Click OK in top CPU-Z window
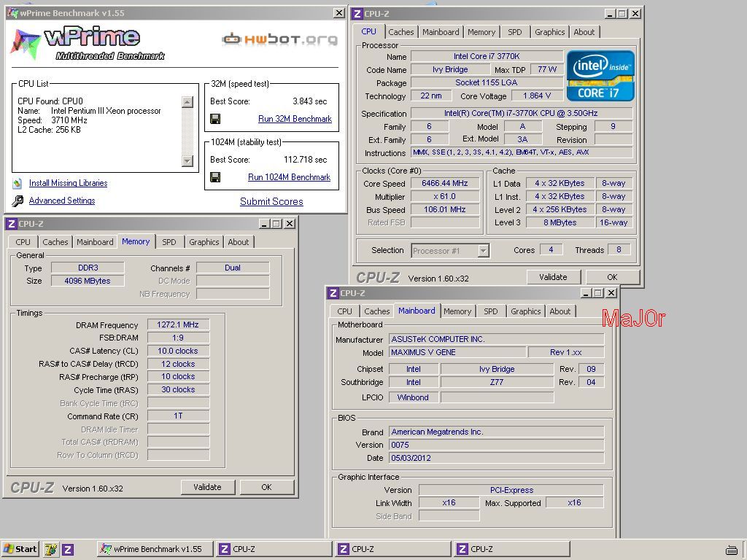The image size is (747, 560). 612,277
